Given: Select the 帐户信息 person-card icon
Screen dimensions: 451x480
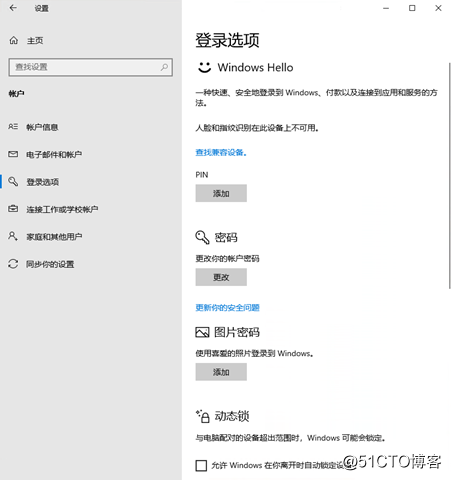Looking at the screenshot, I should [x=13, y=127].
